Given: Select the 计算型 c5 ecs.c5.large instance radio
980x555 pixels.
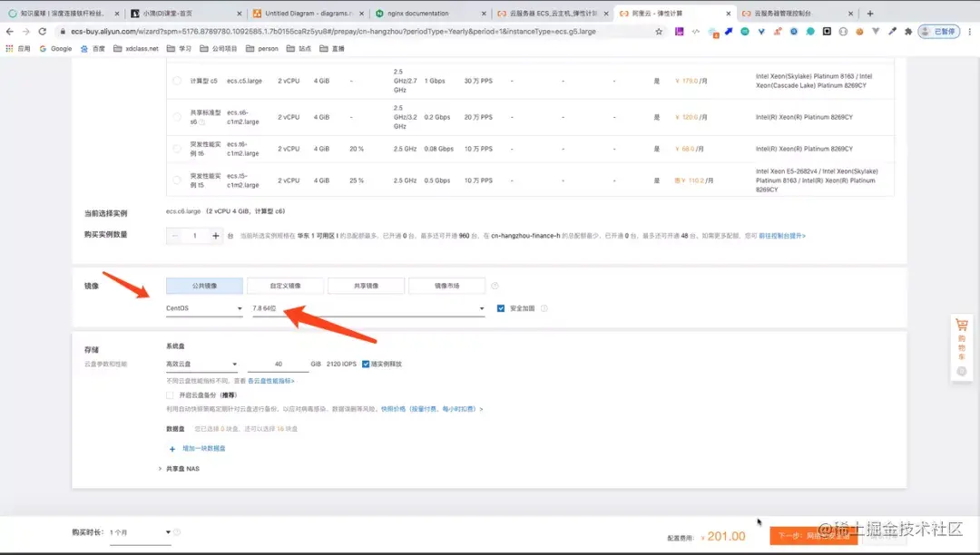Looking at the screenshot, I should pos(177,81).
